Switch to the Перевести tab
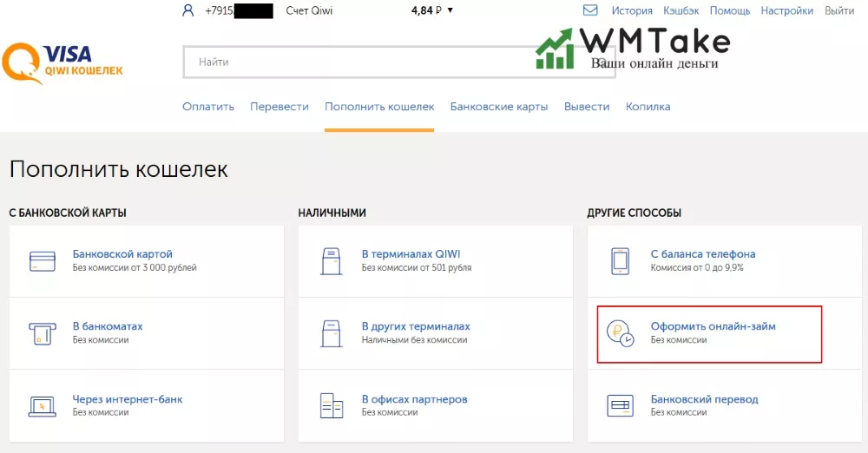 [279, 107]
